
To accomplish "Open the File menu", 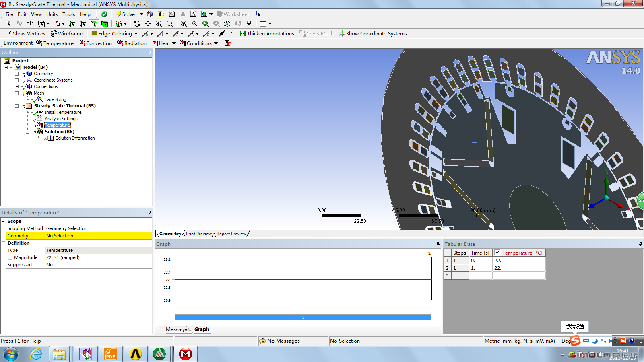I will pyautogui.click(x=9, y=14).
